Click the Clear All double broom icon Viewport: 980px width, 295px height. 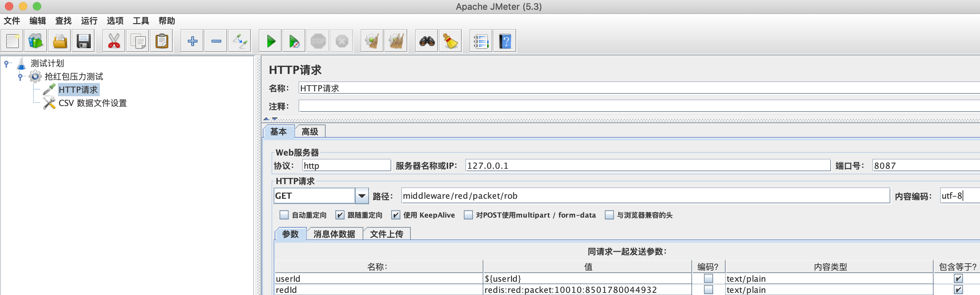pos(396,41)
